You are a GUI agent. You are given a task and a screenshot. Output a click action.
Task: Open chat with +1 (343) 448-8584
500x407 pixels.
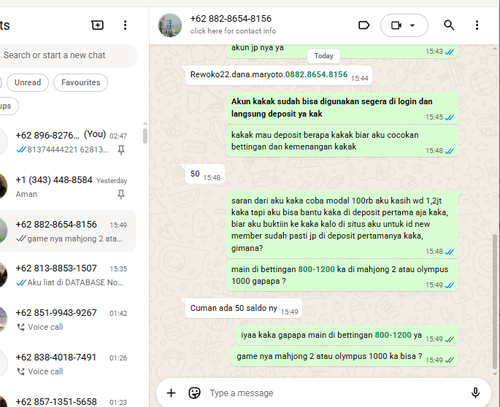(68, 187)
